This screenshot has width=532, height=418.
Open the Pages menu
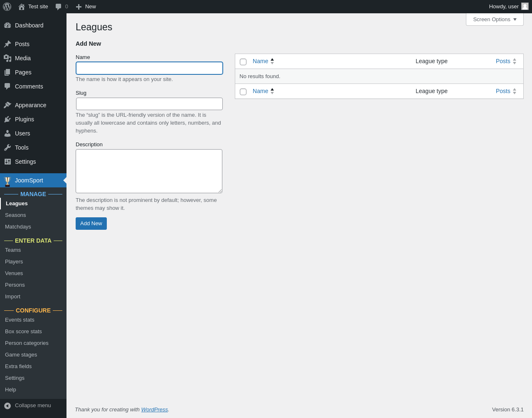(33, 72)
